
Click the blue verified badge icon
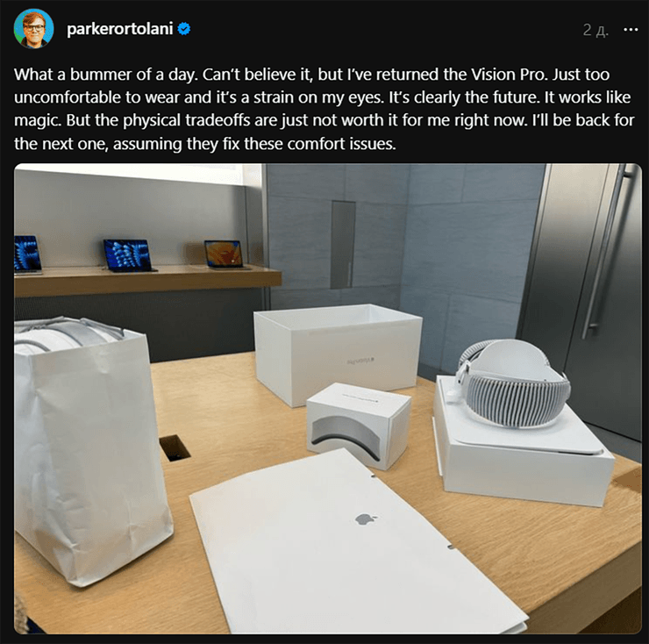coord(184,29)
